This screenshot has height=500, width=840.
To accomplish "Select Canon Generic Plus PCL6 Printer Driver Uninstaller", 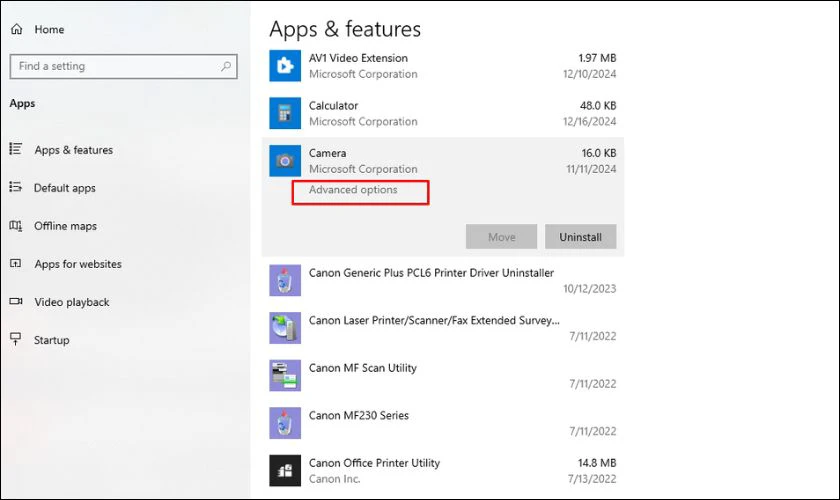I will click(431, 273).
